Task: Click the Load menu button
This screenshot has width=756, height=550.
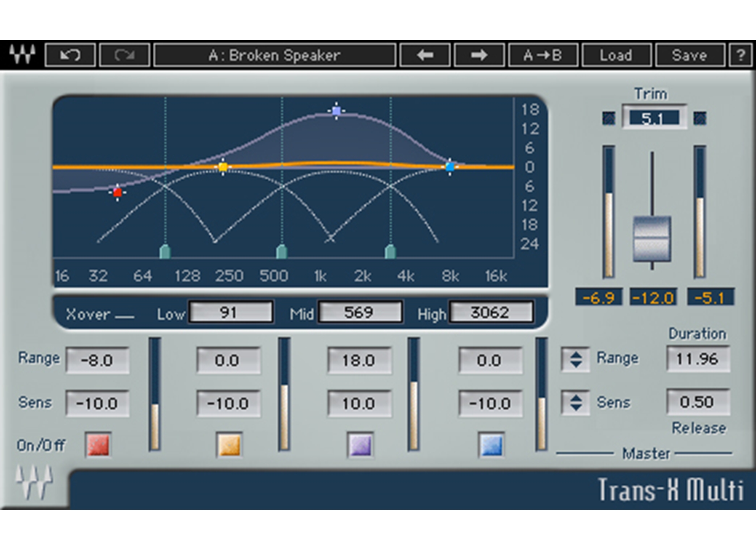Action: (x=615, y=55)
